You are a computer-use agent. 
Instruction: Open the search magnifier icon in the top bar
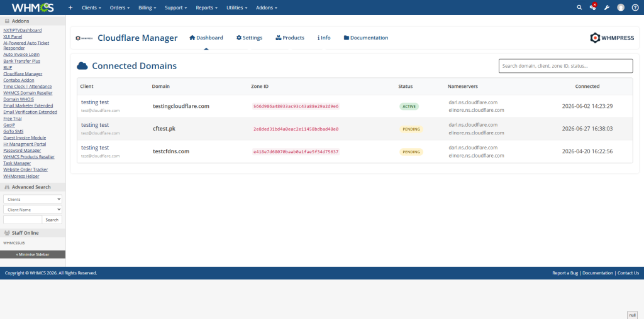[579, 8]
